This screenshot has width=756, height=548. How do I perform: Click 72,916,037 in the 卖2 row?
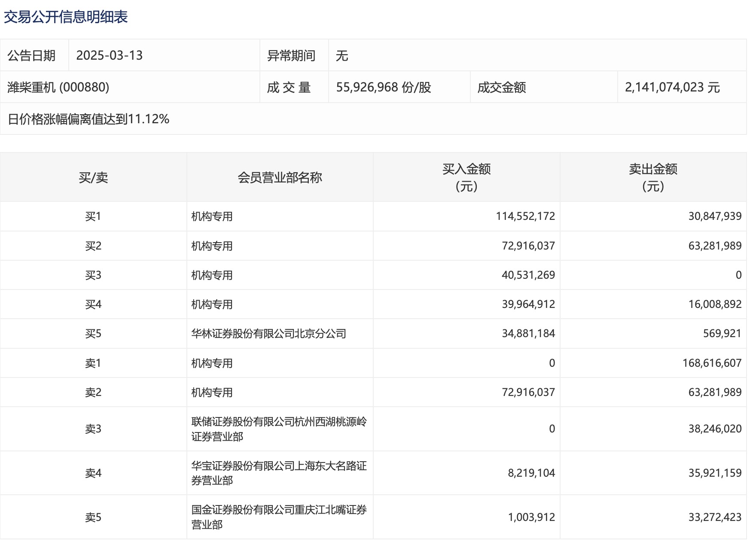tap(528, 392)
